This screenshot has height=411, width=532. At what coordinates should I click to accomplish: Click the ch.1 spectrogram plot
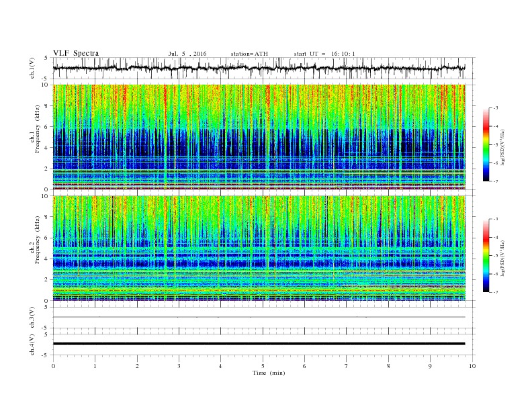point(259,137)
